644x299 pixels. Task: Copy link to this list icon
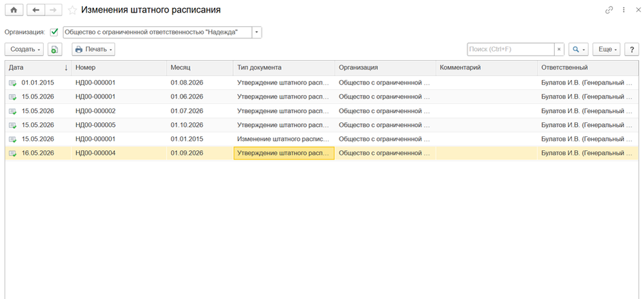pyautogui.click(x=609, y=11)
